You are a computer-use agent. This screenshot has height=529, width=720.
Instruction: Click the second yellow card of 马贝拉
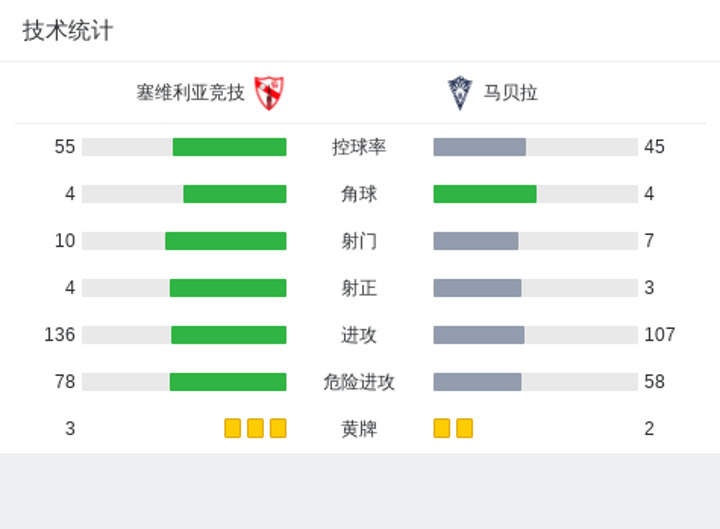(465, 428)
